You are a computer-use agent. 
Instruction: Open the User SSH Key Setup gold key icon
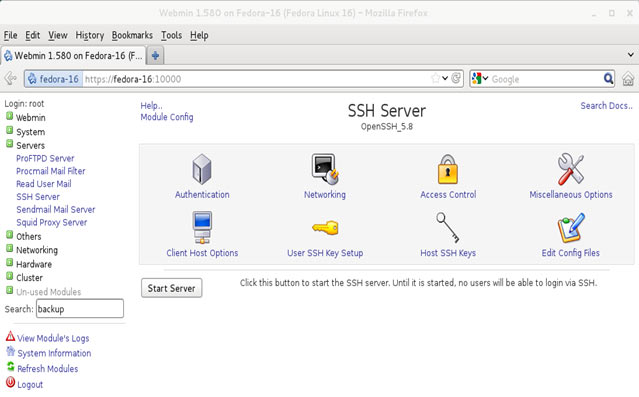[325, 228]
